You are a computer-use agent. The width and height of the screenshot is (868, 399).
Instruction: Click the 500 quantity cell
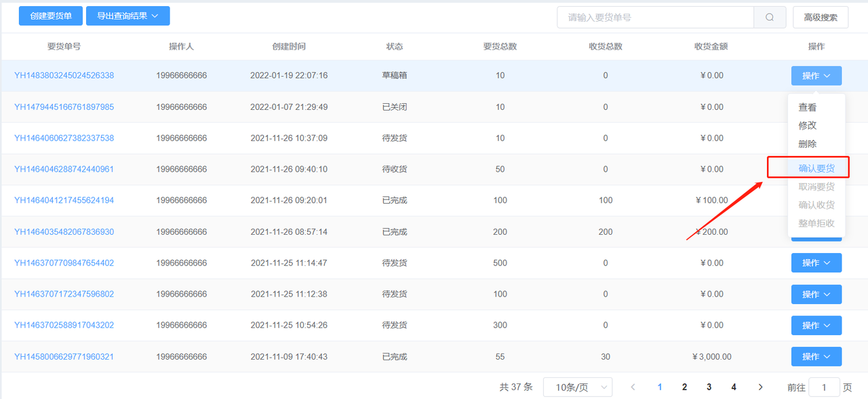(x=500, y=263)
